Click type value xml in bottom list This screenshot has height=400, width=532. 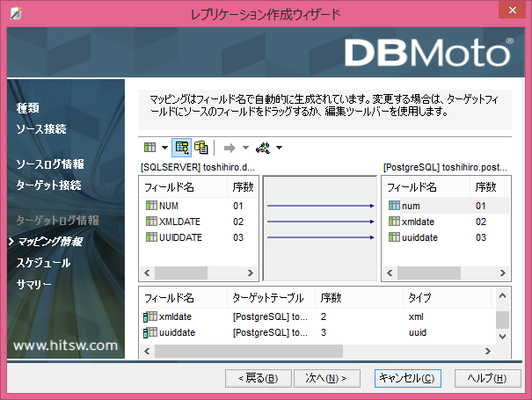(x=416, y=316)
